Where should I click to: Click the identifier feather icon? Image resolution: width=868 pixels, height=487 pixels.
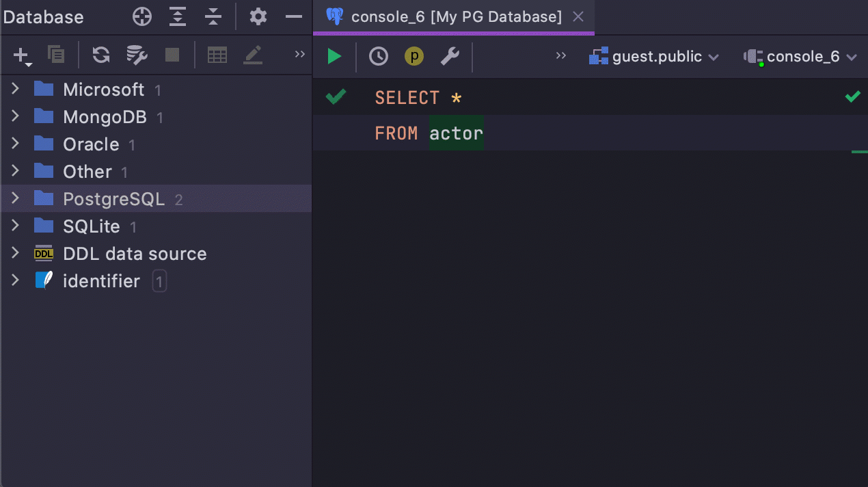click(x=44, y=280)
